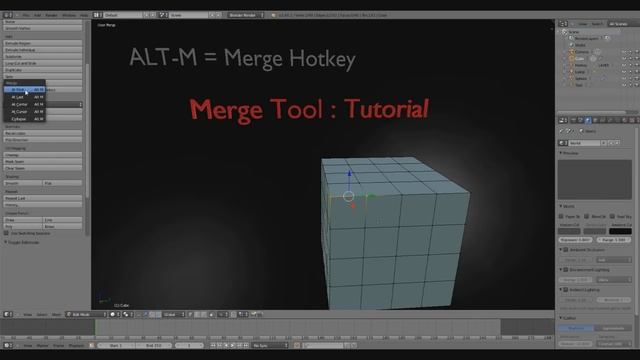Click the play animation button in Timeline
The image size is (640, 360).
click(233, 345)
